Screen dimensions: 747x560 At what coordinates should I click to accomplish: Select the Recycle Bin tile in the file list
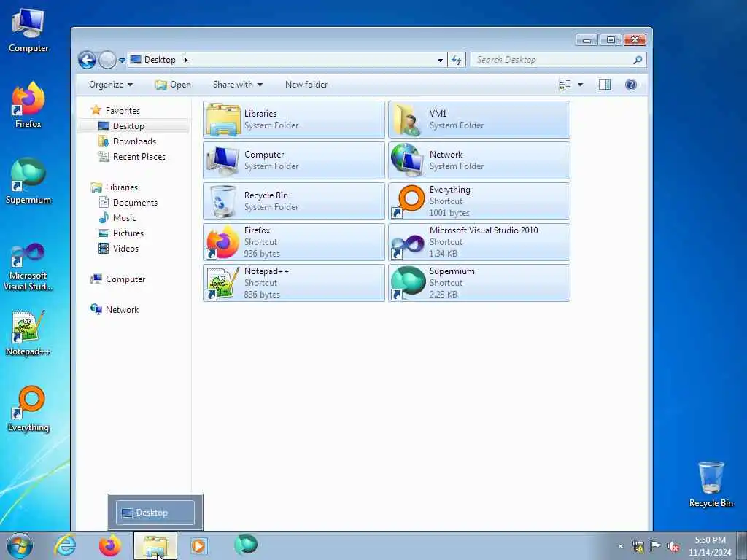click(294, 201)
